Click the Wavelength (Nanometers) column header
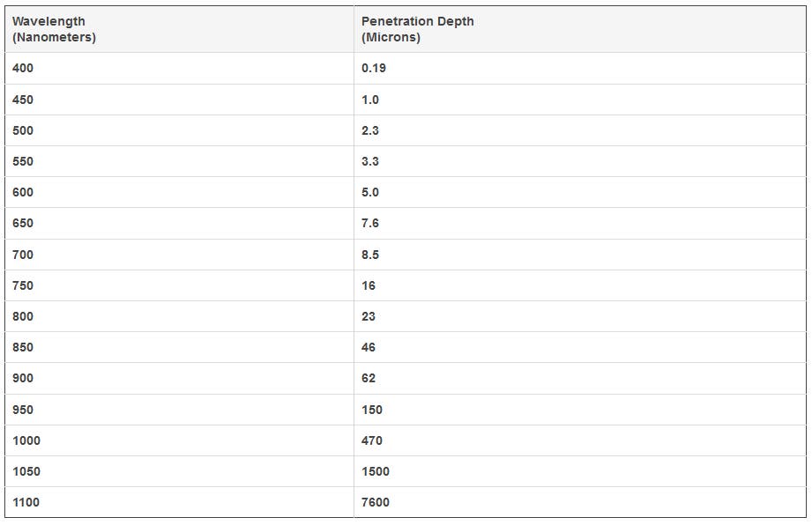The image size is (812, 525). [x=54, y=29]
